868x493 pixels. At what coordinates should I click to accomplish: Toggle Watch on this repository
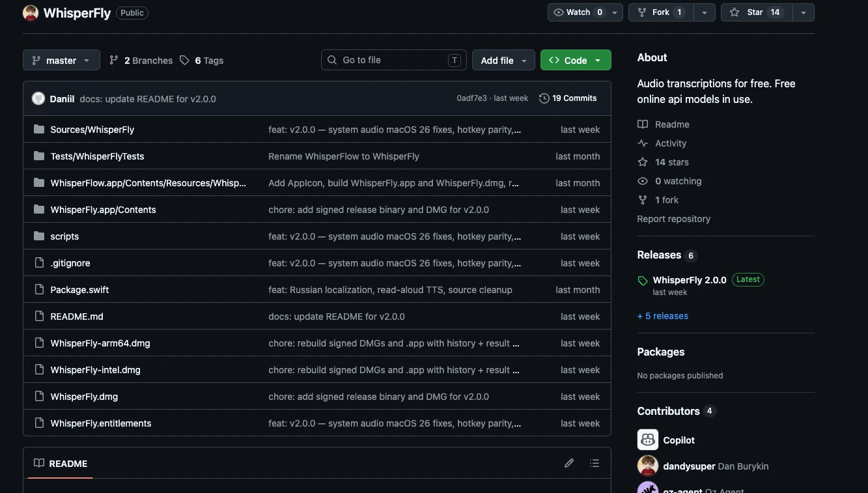click(578, 12)
